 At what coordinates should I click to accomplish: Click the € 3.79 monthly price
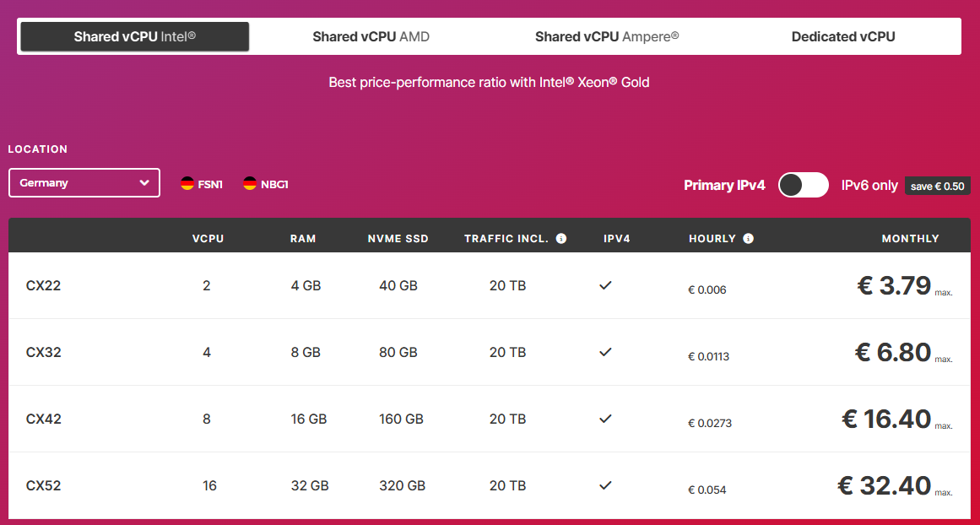(894, 285)
